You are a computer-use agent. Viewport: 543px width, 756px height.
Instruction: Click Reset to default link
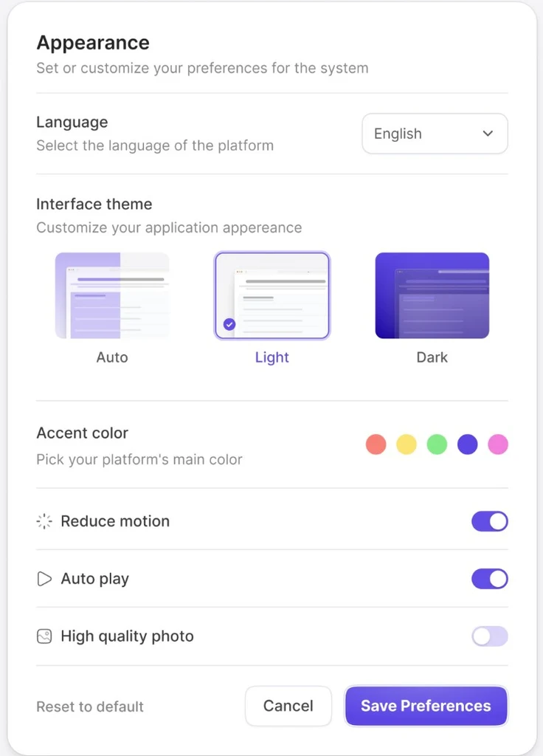90,707
